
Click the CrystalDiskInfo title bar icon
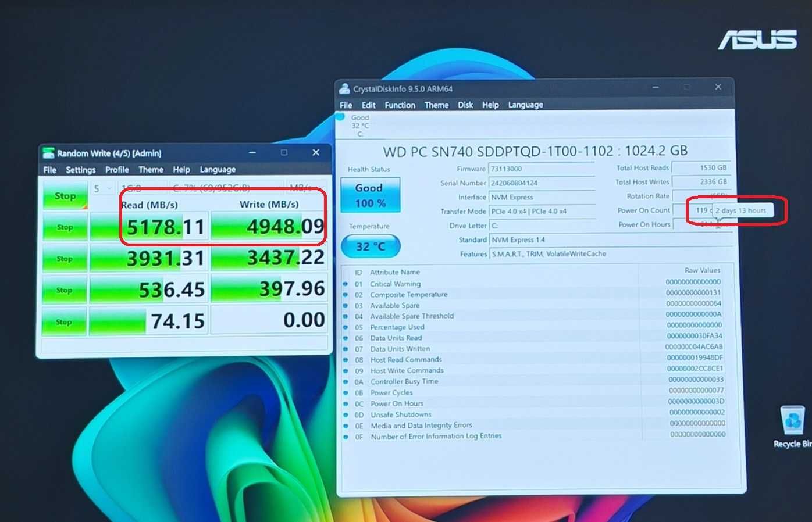tap(345, 89)
